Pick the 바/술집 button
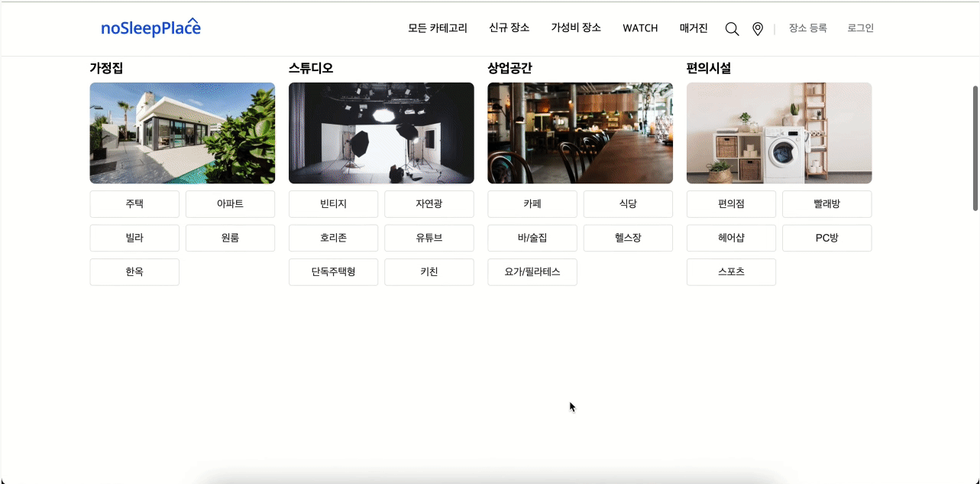 532,238
